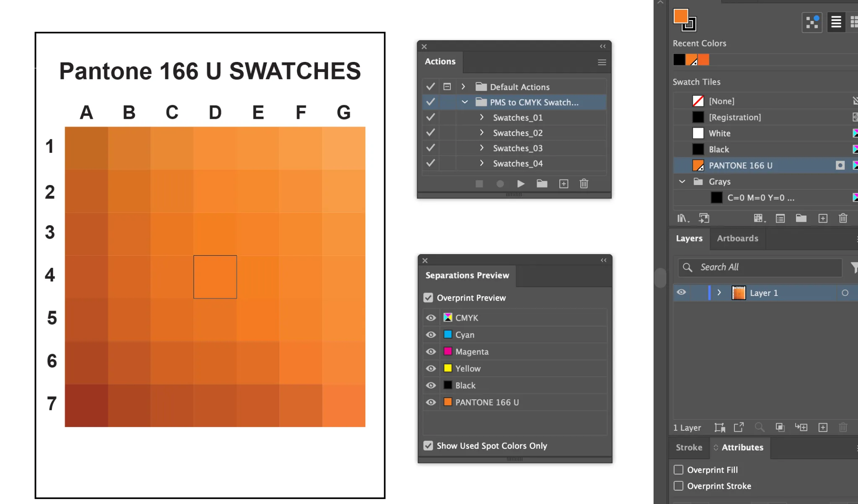Image resolution: width=858 pixels, height=504 pixels.
Task: Open the Show Swatch Kinds menu
Action: (760, 218)
